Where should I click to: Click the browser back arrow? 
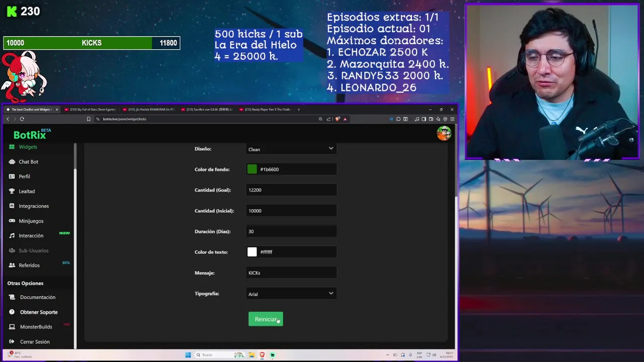[x=8, y=119]
